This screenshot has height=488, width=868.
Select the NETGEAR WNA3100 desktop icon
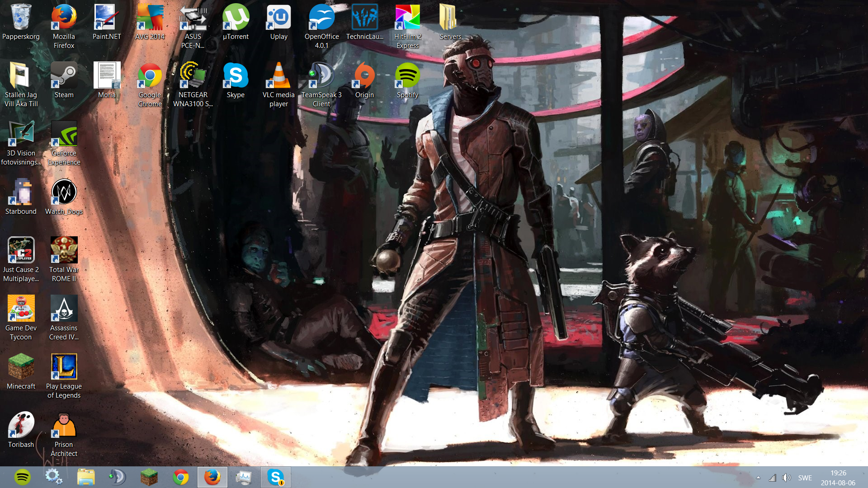click(193, 84)
